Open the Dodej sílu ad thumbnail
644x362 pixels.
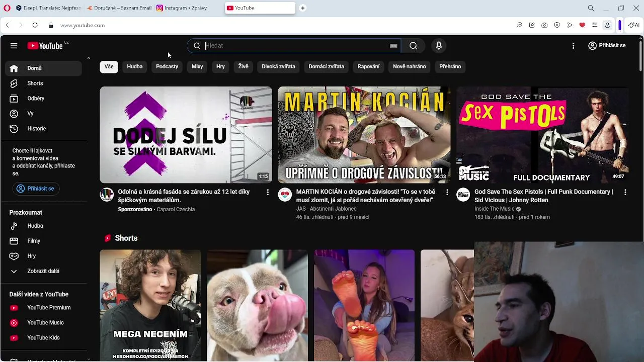[x=186, y=135]
